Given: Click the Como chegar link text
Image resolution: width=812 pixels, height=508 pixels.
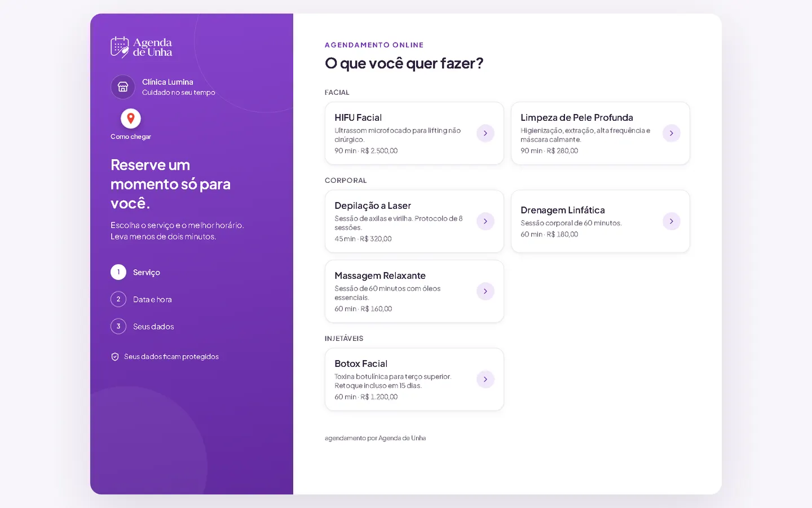Looking at the screenshot, I should coord(131,137).
